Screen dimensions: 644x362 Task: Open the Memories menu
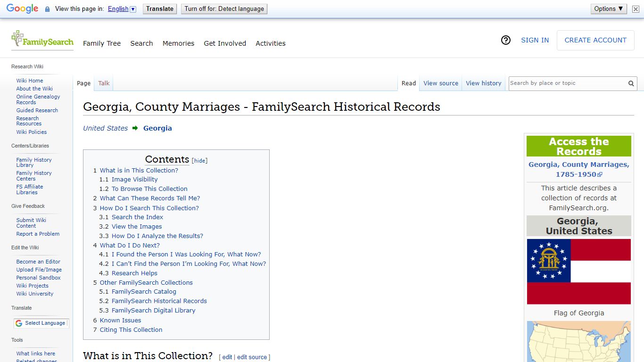pyautogui.click(x=178, y=43)
